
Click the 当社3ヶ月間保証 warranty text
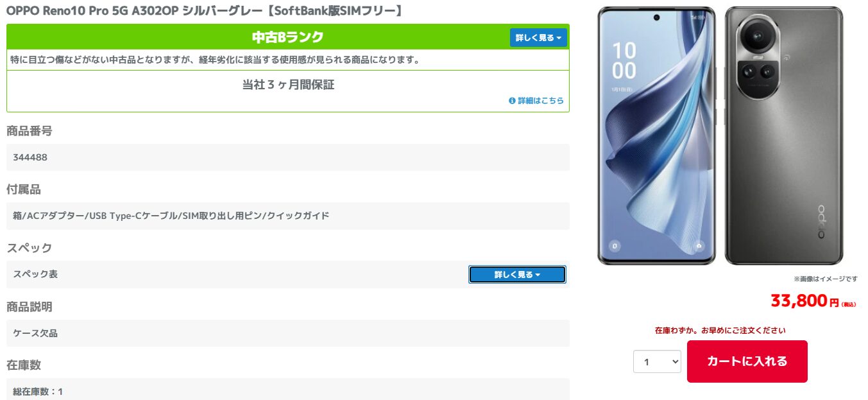click(x=288, y=85)
